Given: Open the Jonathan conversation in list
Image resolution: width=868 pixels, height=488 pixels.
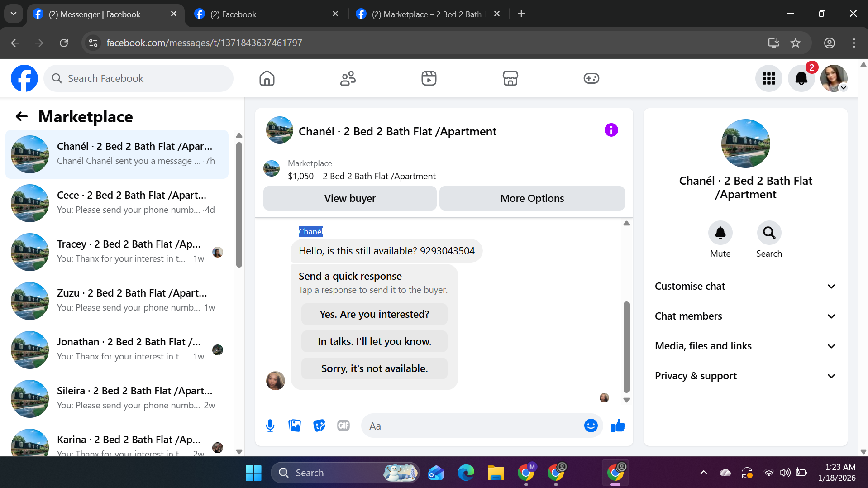Looking at the screenshot, I should [117, 350].
